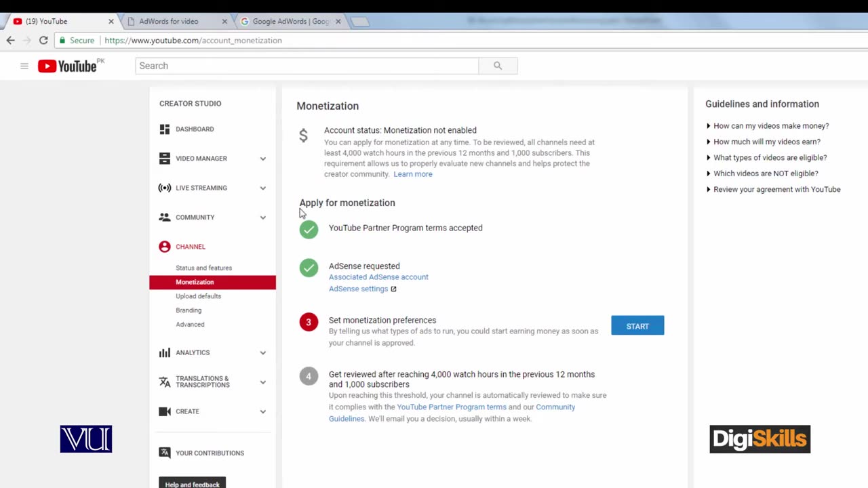This screenshot has height=488, width=868.
Task: Expand the Video Manager chevron
Action: 263,159
